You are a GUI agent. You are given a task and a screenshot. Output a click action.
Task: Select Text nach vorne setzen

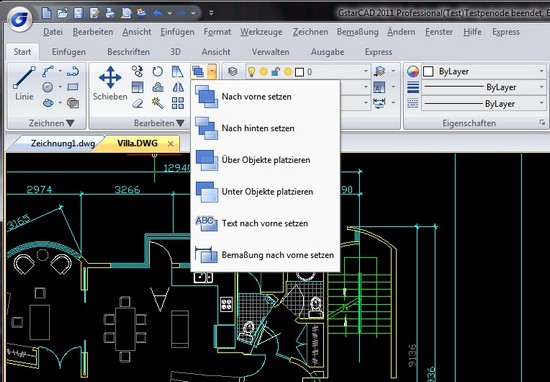coord(265,223)
